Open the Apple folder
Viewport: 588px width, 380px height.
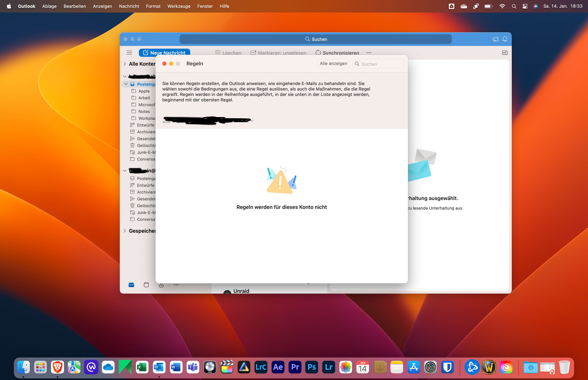(144, 91)
